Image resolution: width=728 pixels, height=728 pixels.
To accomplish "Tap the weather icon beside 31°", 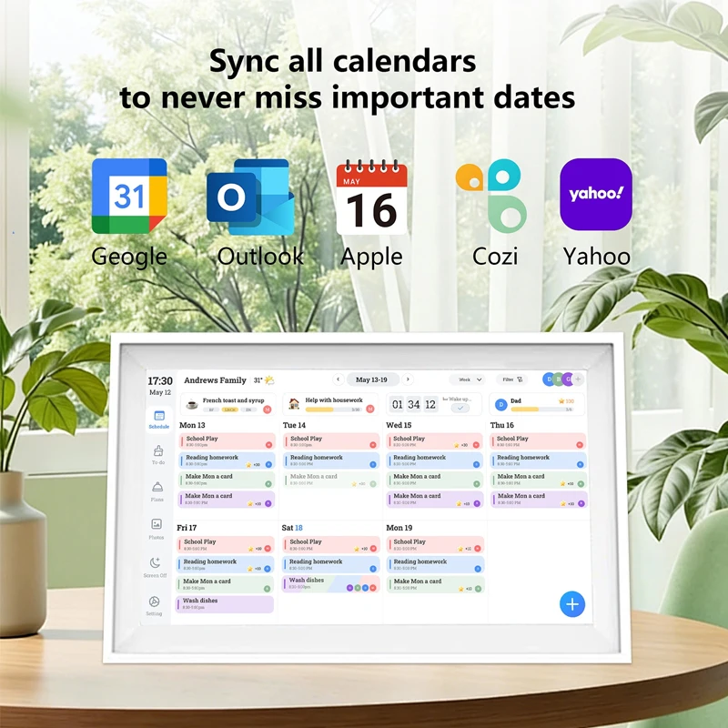I will click(269, 380).
